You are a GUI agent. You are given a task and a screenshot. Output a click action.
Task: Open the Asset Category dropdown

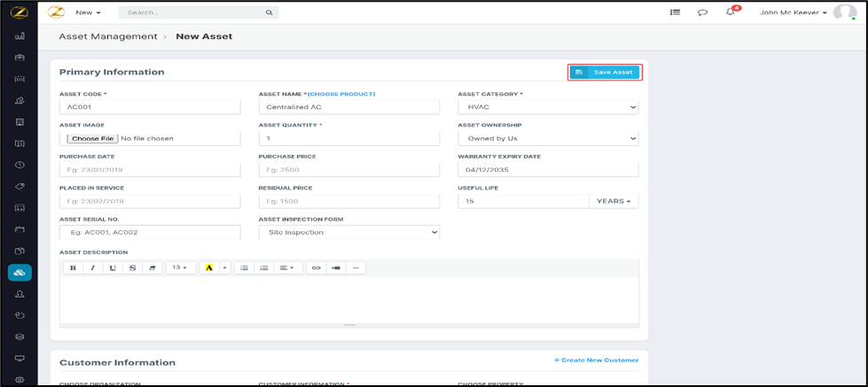[548, 107]
